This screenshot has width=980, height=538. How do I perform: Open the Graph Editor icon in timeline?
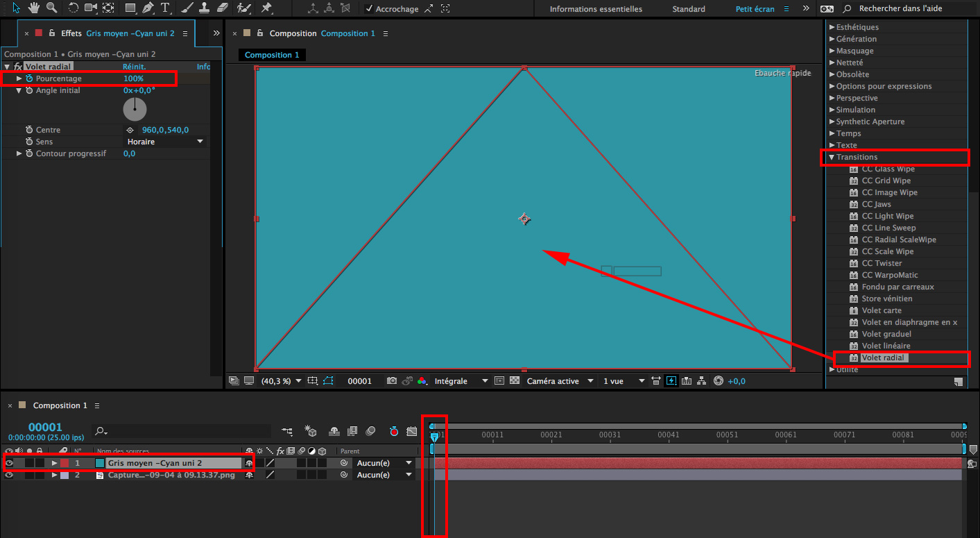[x=412, y=431]
